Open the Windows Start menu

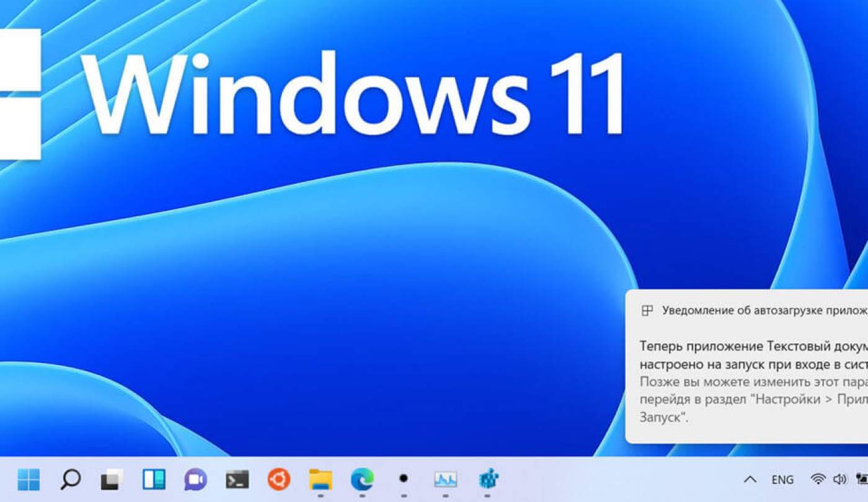(29, 479)
